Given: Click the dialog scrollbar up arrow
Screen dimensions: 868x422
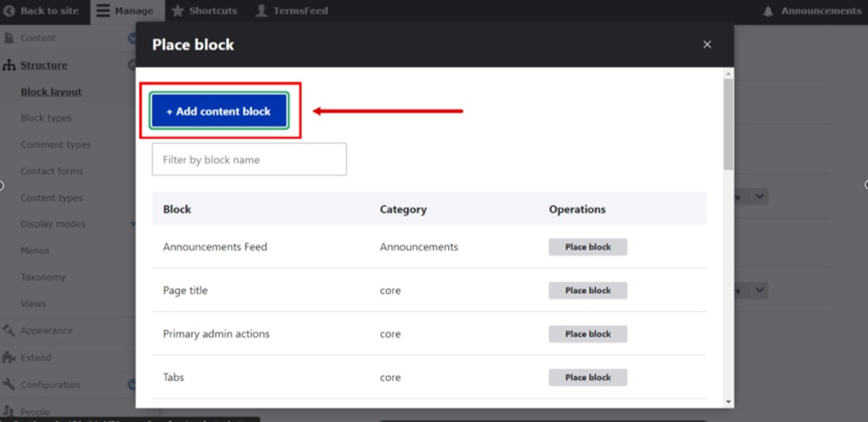Looking at the screenshot, I should (728, 73).
